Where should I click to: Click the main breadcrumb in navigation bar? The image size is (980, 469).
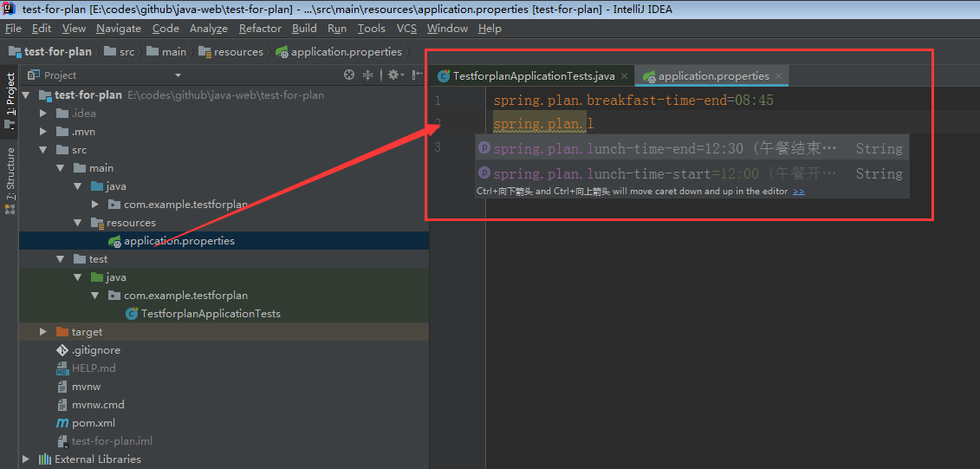coord(167,52)
